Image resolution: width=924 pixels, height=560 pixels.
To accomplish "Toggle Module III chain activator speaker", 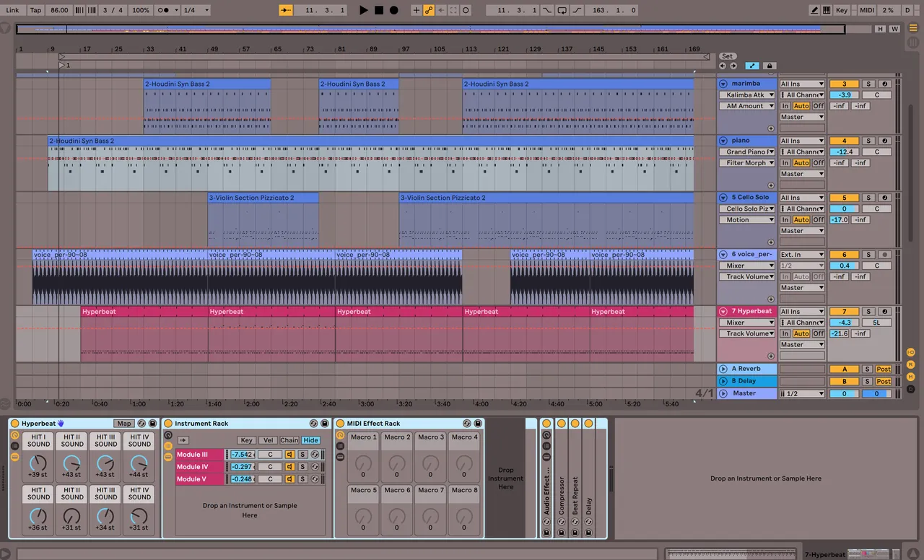I will [289, 454].
